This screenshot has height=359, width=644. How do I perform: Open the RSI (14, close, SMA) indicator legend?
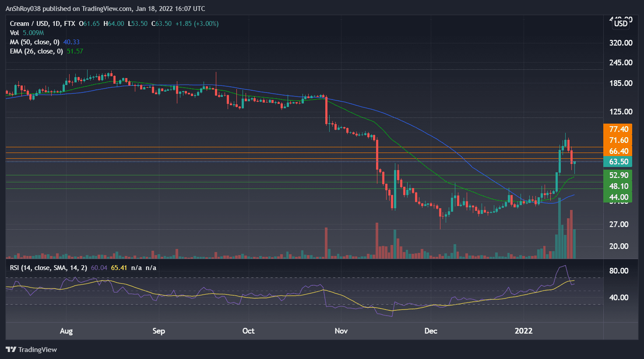pos(48,267)
